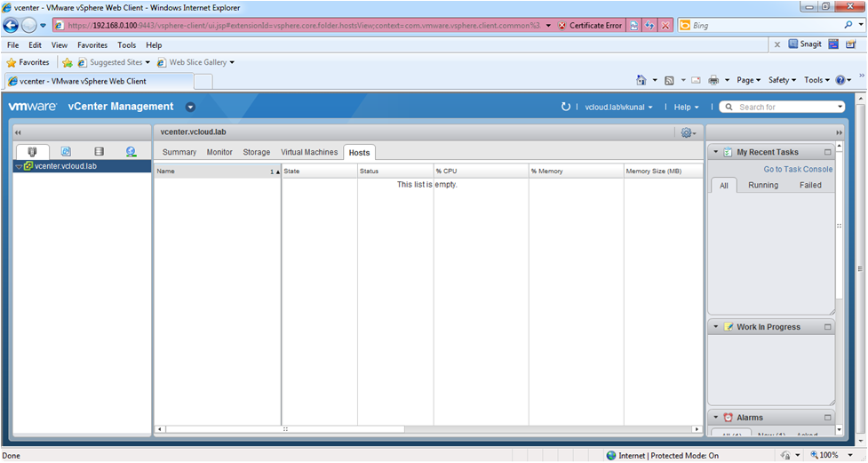Collapse the left navigator pane arrows
The image size is (868, 463).
pos(18,132)
